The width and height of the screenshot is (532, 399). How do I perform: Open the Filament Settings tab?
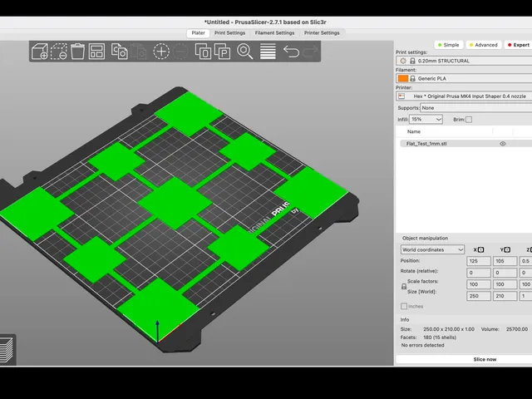[274, 33]
